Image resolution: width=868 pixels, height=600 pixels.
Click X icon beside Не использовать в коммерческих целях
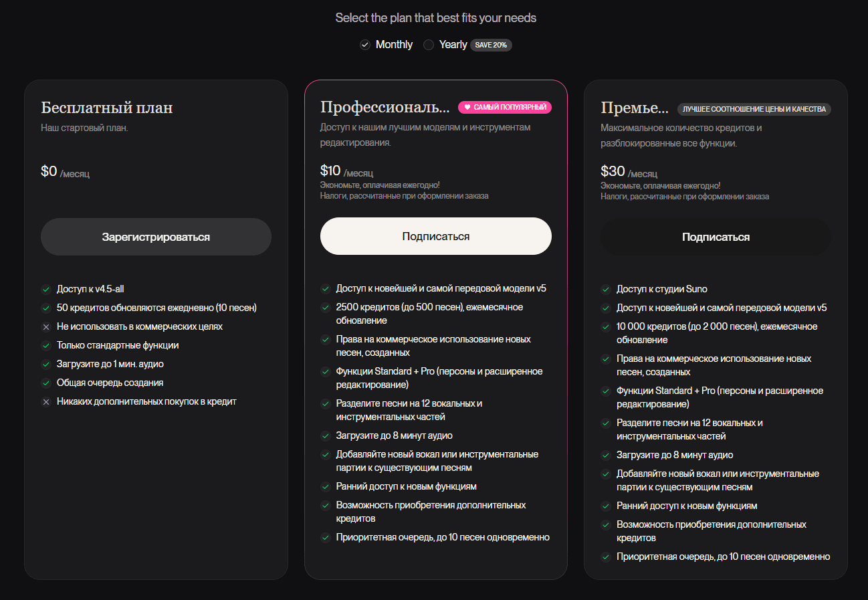pyautogui.click(x=46, y=327)
